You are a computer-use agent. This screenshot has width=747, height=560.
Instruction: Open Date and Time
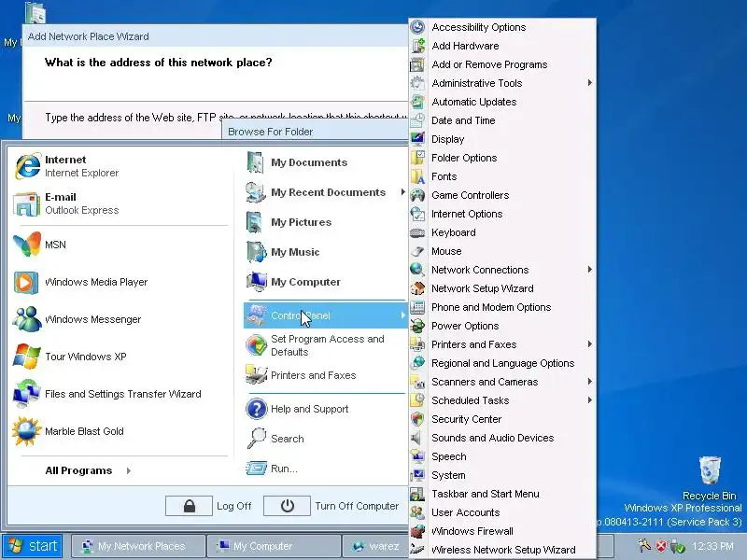tap(502, 120)
